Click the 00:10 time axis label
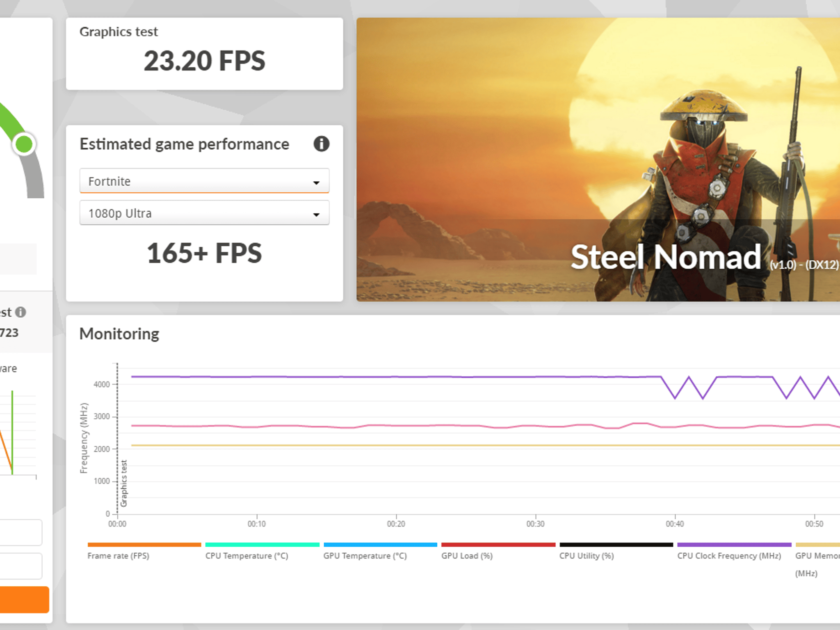 tap(257, 524)
